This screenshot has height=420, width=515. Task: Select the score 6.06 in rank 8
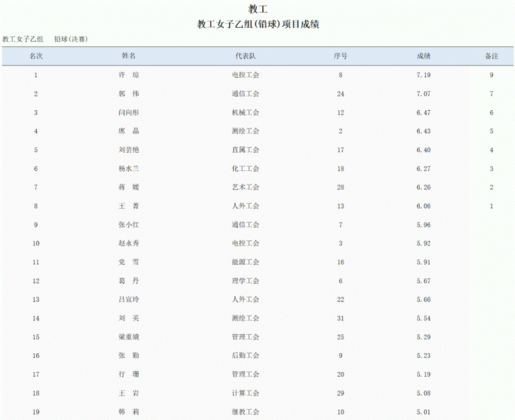coord(424,206)
